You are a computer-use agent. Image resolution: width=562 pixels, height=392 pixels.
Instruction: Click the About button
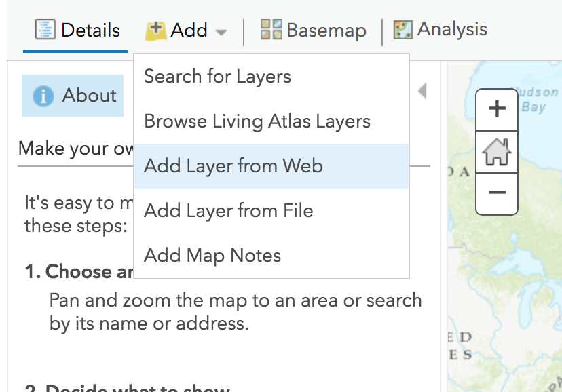pos(72,96)
